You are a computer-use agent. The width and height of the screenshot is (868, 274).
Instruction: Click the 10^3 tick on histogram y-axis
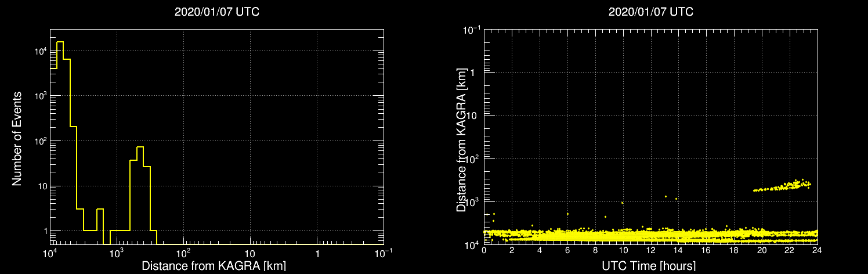40,96
